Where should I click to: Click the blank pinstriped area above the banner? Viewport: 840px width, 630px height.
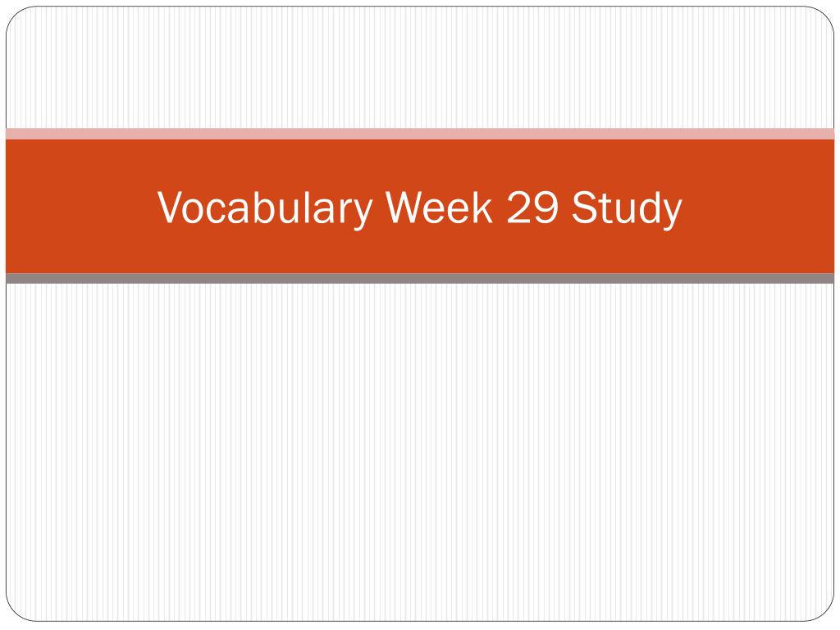pos(420,67)
